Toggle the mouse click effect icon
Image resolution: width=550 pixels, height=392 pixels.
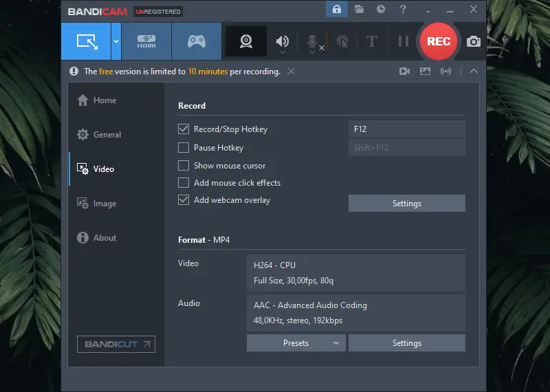coord(342,41)
